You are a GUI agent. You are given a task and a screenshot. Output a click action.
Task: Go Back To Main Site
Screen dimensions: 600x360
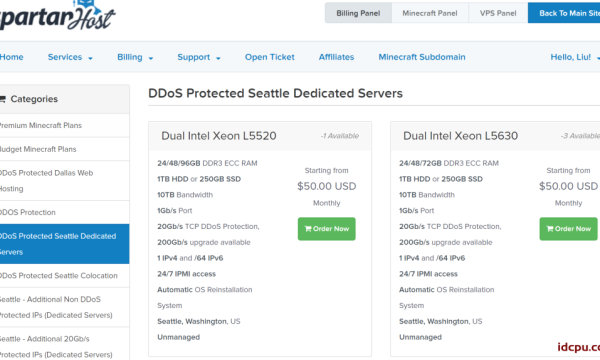(x=564, y=13)
